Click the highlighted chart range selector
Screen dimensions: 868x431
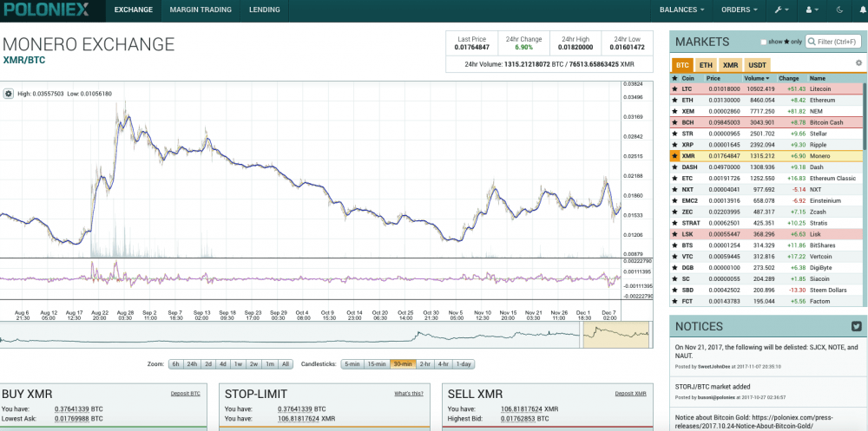615,336
